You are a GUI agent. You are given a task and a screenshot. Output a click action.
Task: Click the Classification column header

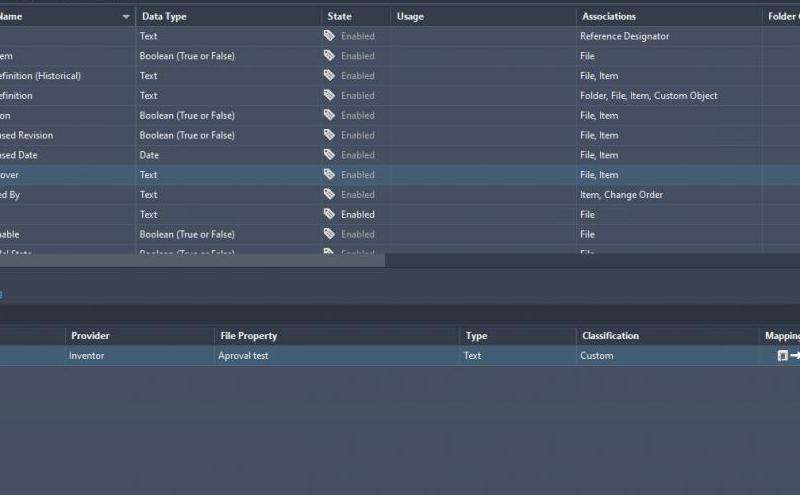coord(610,336)
